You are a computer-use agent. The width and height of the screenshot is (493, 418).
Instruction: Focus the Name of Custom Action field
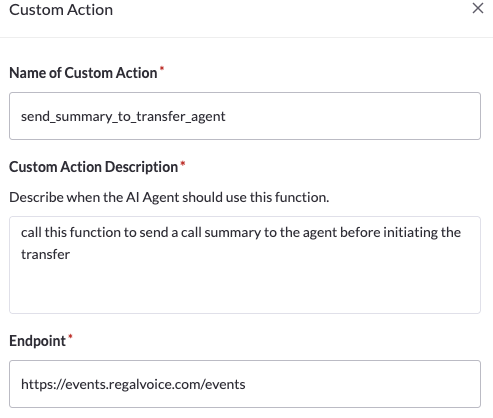pyautogui.click(x=245, y=116)
